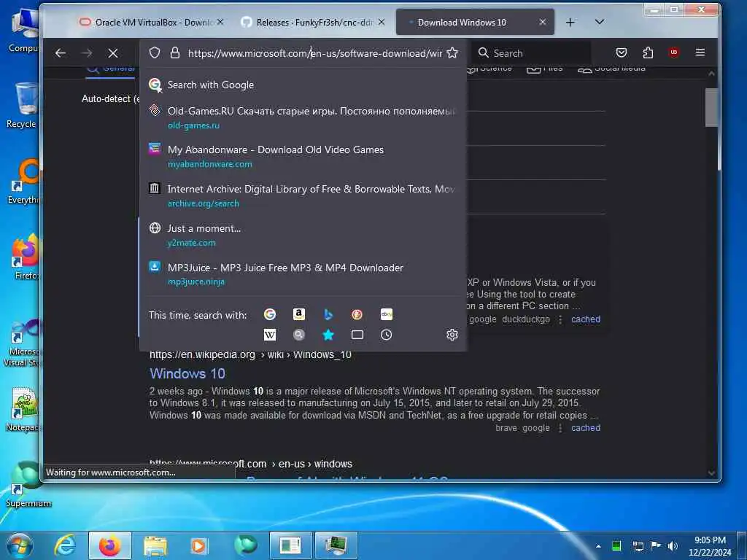
Task: Search history with the clock icon
Action: (387, 335)
